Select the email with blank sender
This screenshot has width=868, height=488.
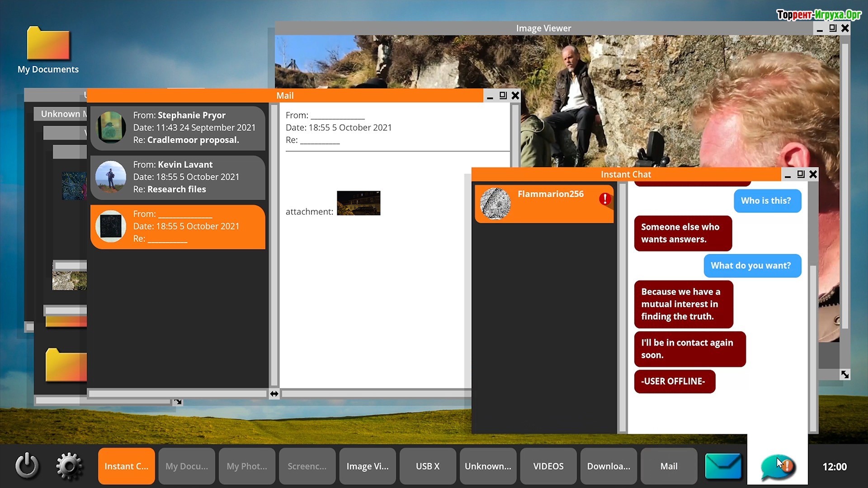(x=178, y=226)
